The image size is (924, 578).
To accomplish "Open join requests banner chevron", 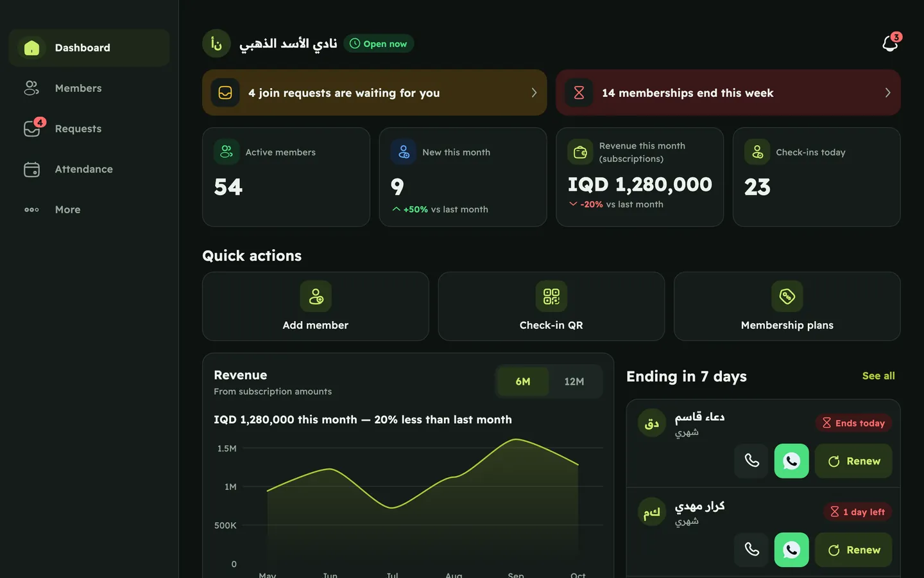I will (534, 92).
